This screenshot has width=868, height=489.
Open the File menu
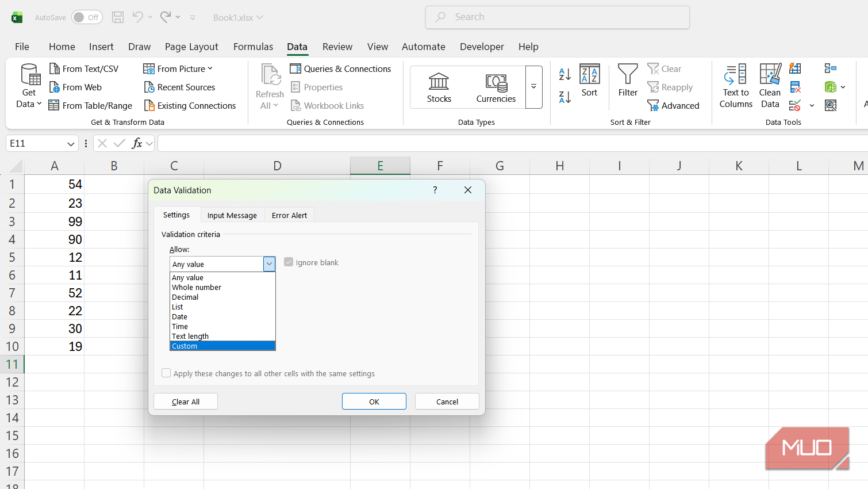[22, 47]
